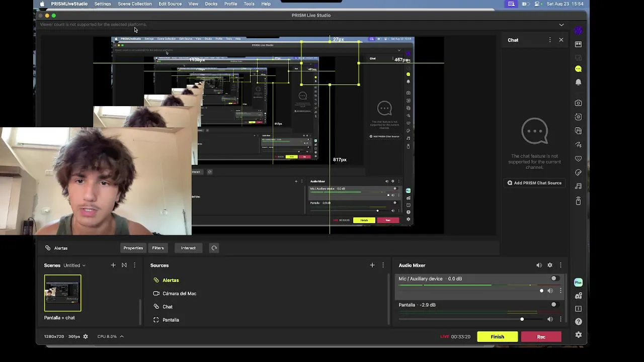Mute the Mic / Auxiliary device speaker
The image size is (644, 362).
(550, 291)
